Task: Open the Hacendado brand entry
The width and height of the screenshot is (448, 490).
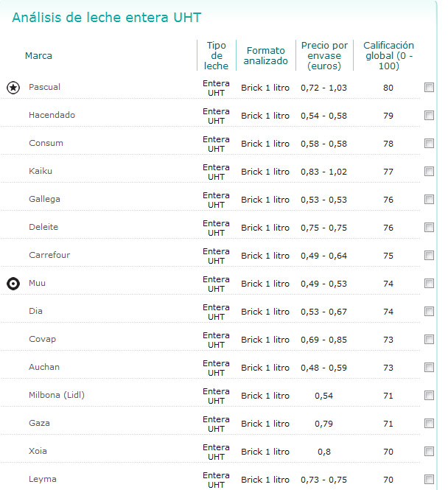Action: pos(52,116)
